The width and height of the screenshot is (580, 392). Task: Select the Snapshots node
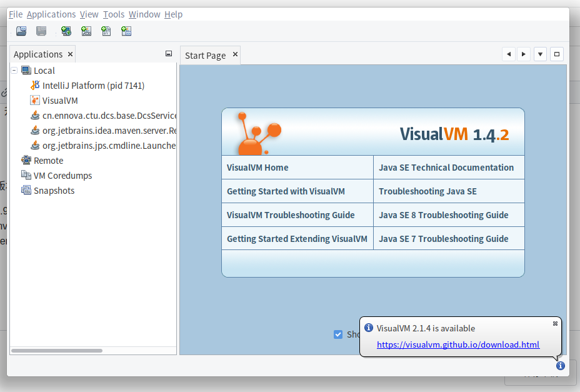click(x=47, y=191)
